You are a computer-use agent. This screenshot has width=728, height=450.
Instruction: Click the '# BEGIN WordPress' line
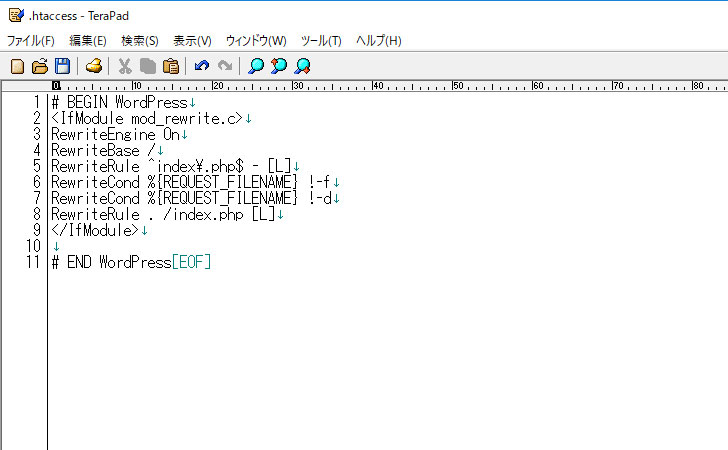click(119, 102)
